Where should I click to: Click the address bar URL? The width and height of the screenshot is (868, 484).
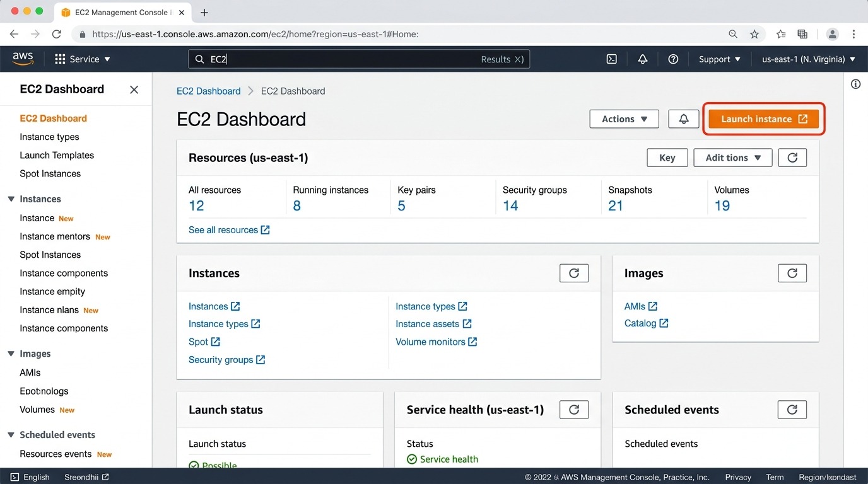(x=255, y=34)
